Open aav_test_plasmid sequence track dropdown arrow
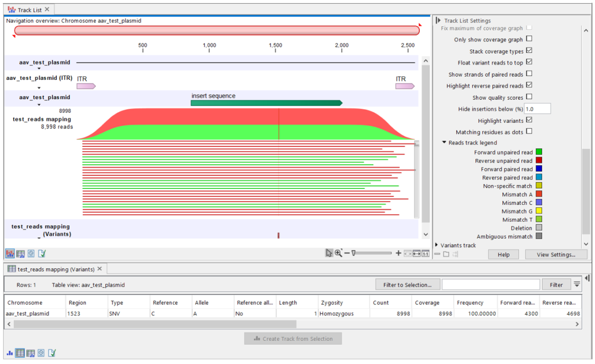Image resolution: width=595 pixels, height=364 pixels. click(39, 69)
